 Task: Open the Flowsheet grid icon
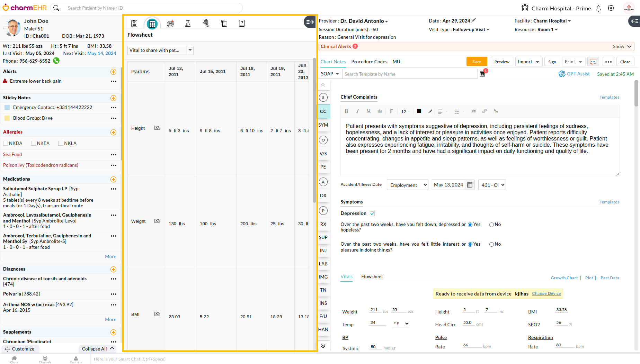click(152, 24)
